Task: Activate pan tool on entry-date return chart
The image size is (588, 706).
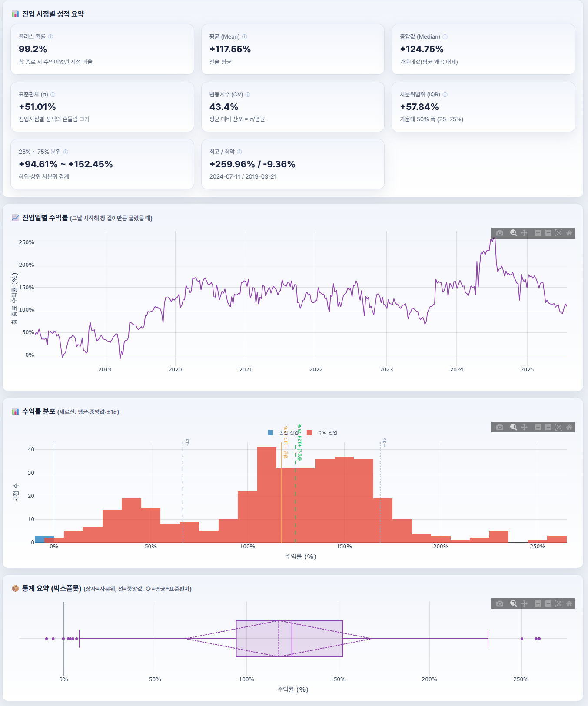Action: click(524, 233)
